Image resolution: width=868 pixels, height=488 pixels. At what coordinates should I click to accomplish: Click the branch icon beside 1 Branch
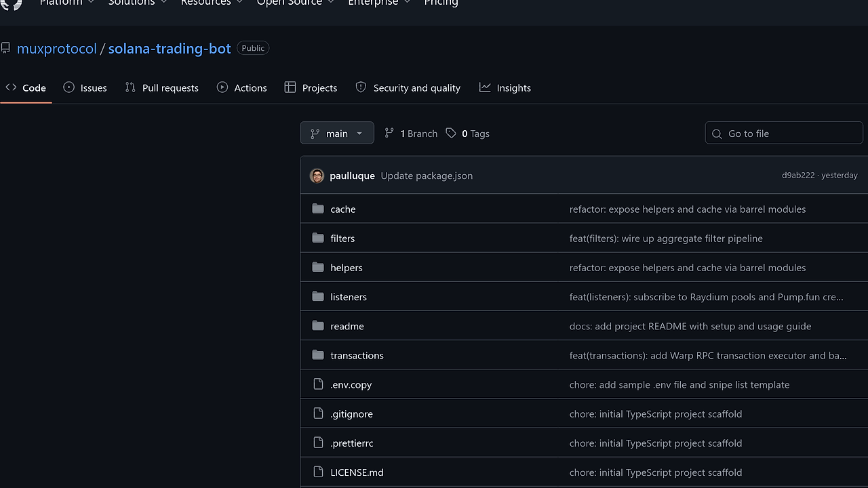(x=389, y=134)
